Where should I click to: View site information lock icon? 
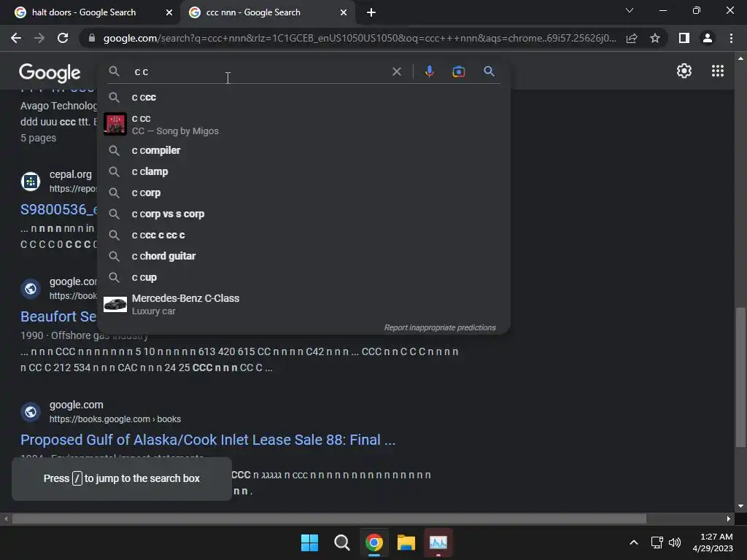92,38
